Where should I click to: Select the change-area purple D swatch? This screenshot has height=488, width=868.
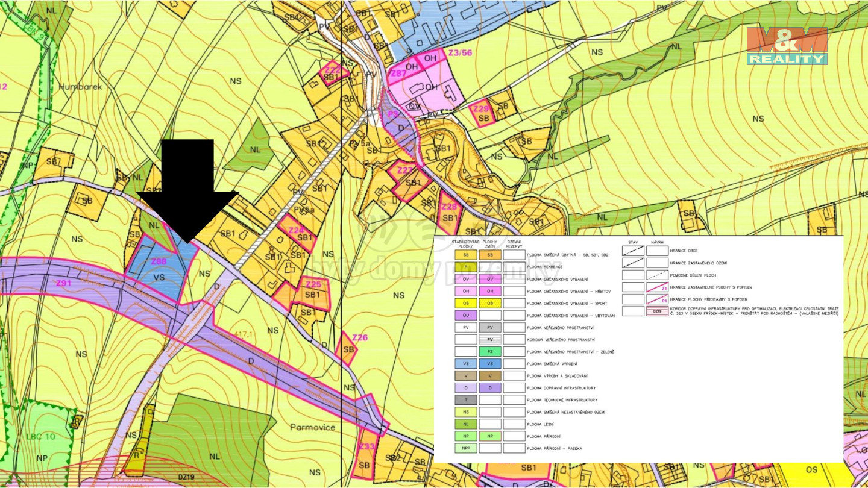point(490,387)
